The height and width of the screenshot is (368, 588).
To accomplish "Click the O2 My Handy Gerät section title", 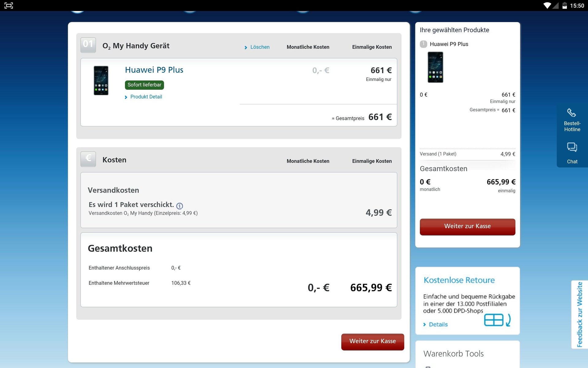I will [136, 46].
